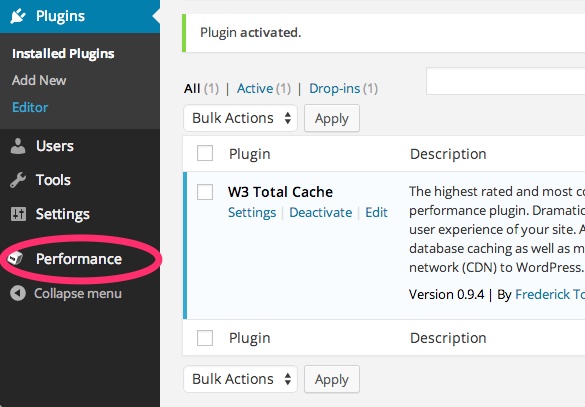The height and width of the screenshot is (407, 585).
Task: Click the Plugins plug icon
Action: pos(18,16)
